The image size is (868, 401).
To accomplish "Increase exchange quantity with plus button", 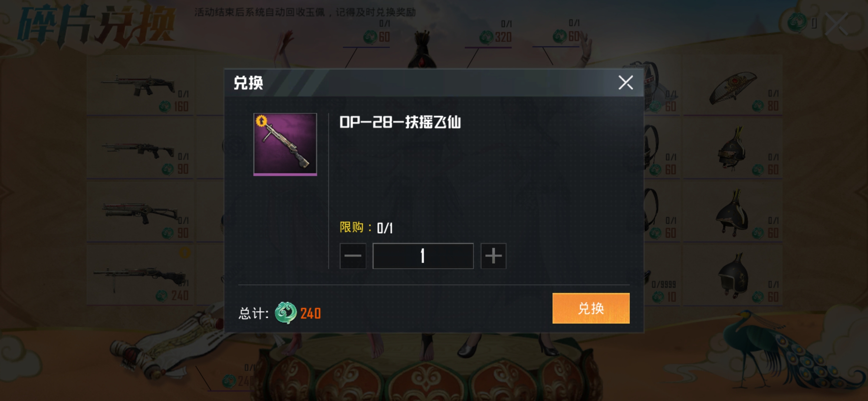I will click(493, 256).
